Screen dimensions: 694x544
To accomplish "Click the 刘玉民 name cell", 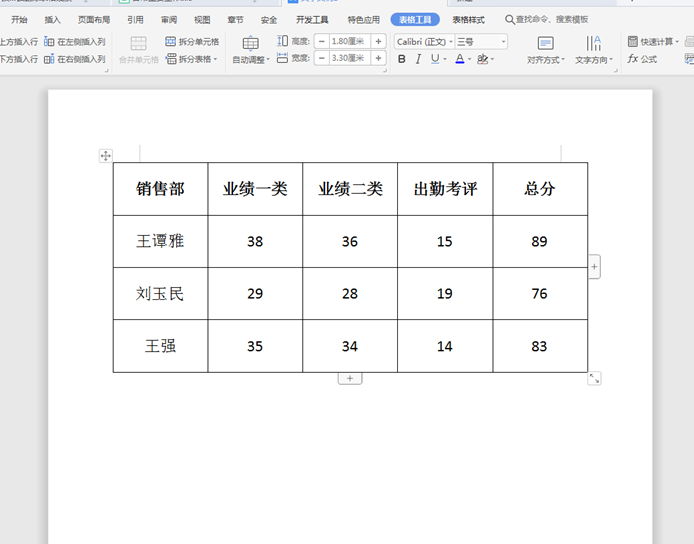I will 160,293.
